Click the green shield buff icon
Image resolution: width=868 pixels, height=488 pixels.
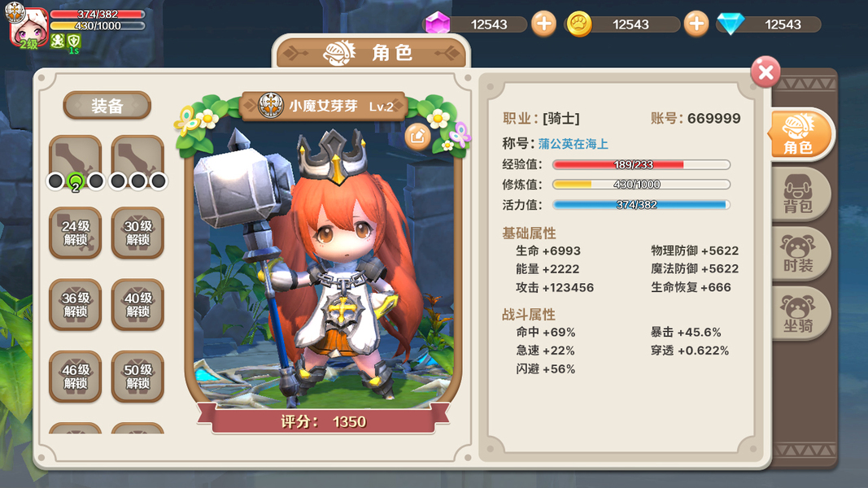[x=74, y=41]
